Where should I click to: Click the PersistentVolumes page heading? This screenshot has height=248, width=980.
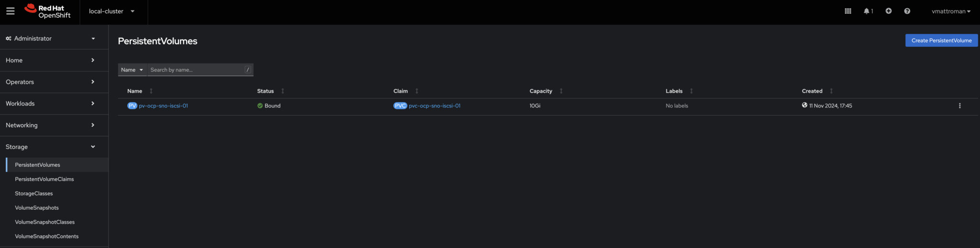pyautogui.click(x=157, y=41)
